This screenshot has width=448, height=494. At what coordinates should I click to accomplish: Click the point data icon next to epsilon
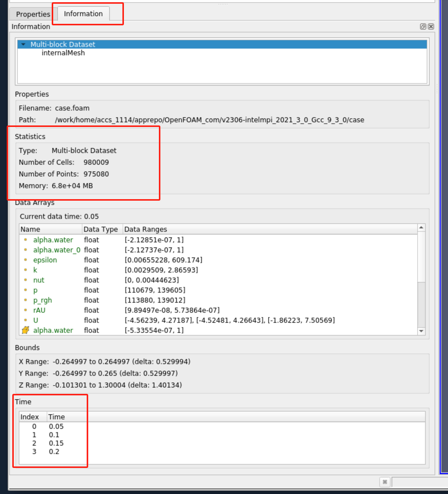click(x=25, y=260)
